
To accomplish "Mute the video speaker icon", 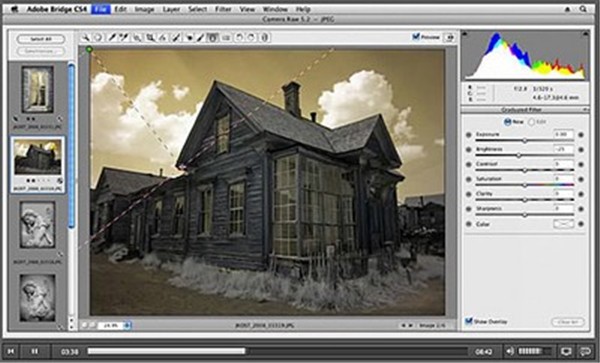I will point(509,351).
